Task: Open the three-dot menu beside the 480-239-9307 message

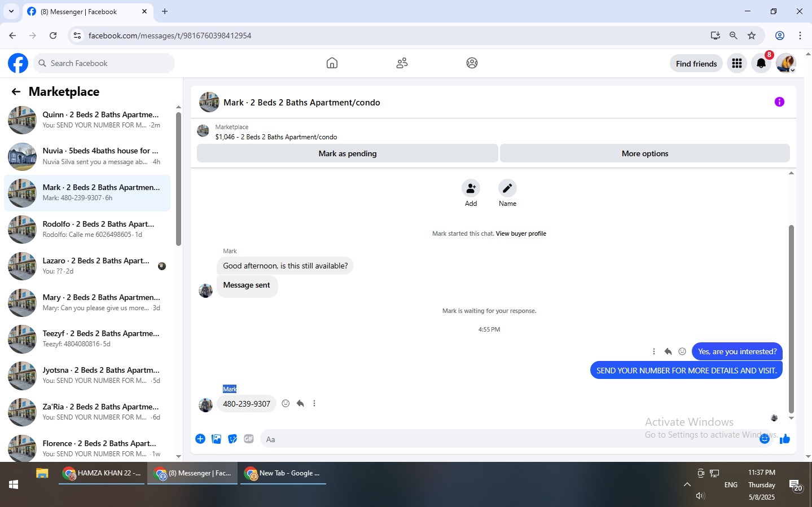Action: 314,403
